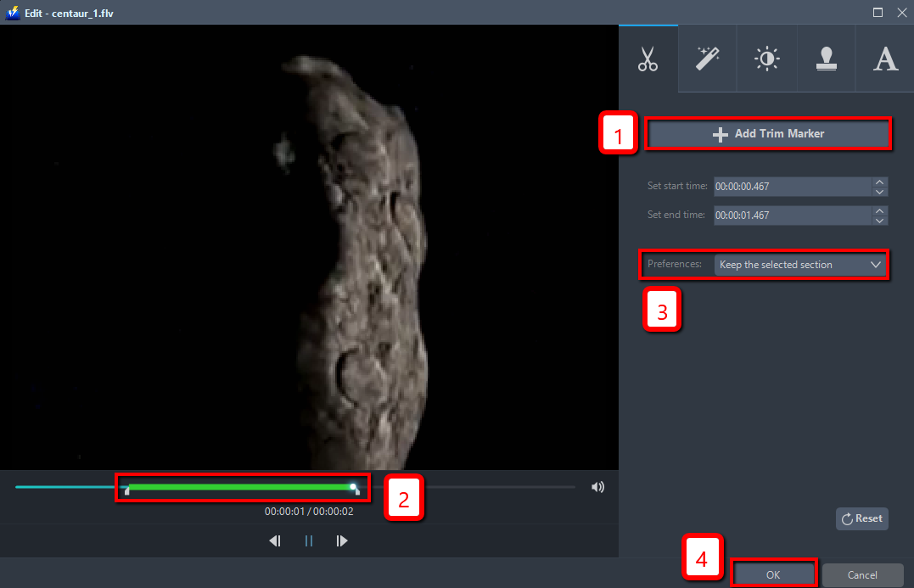Step backward one frame
Screen dimensions: 914x588
point(274,540)
